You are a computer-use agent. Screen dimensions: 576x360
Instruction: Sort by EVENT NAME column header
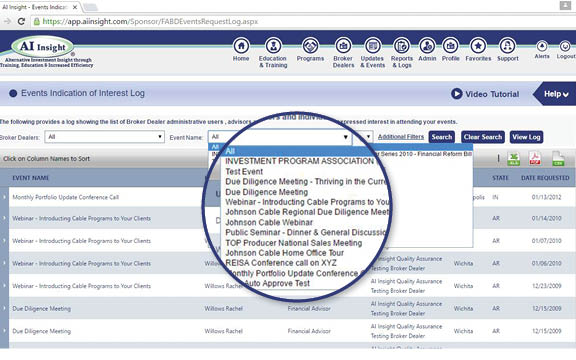[x=30, y=178]
